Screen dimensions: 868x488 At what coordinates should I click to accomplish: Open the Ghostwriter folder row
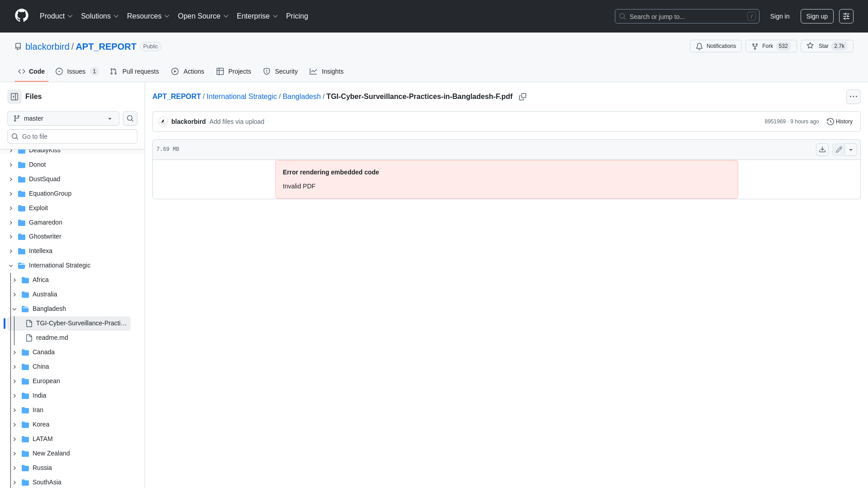(x=69, y=237)
